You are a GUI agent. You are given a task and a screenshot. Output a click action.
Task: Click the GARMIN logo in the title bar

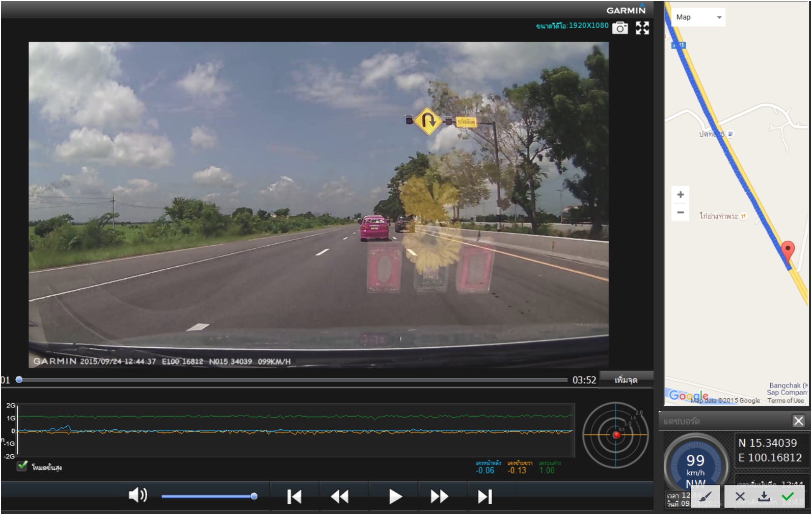pyautogui.click(x=626, y=10)
